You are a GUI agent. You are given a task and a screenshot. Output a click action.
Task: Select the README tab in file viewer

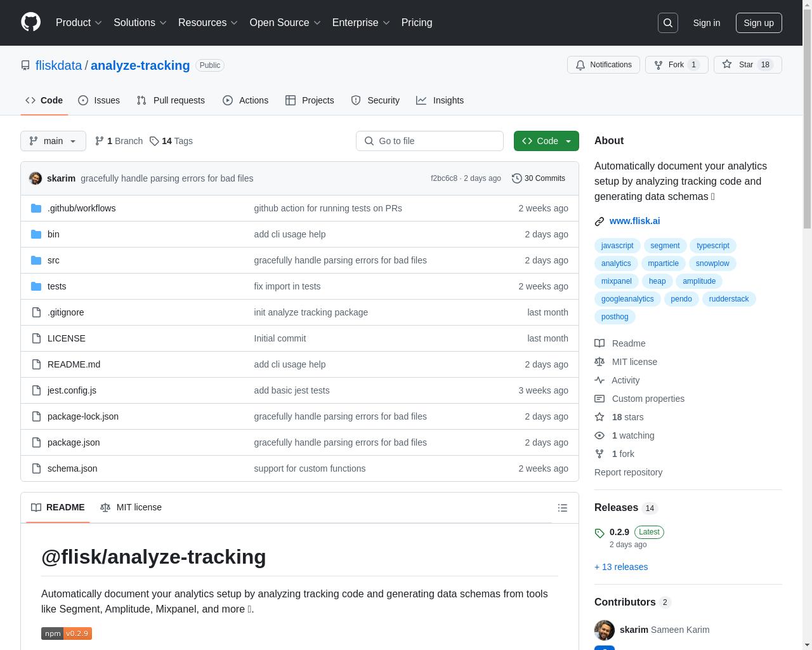pyautogui.click(x=58, y=507)
